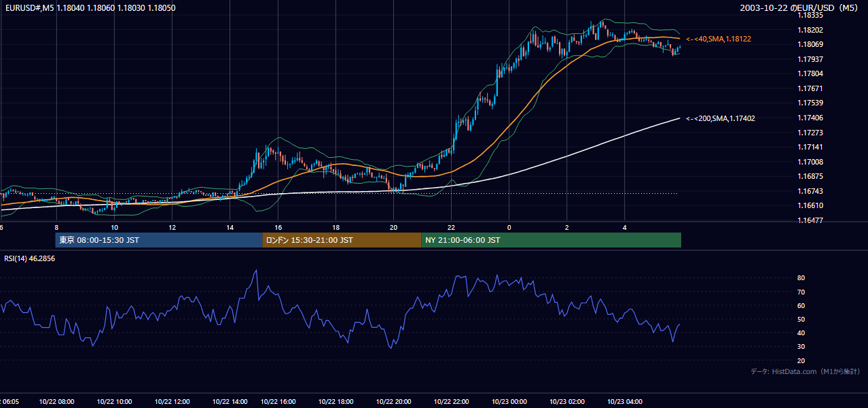Click the London 15:30-21:00 JST session bar

coord(342,240)
